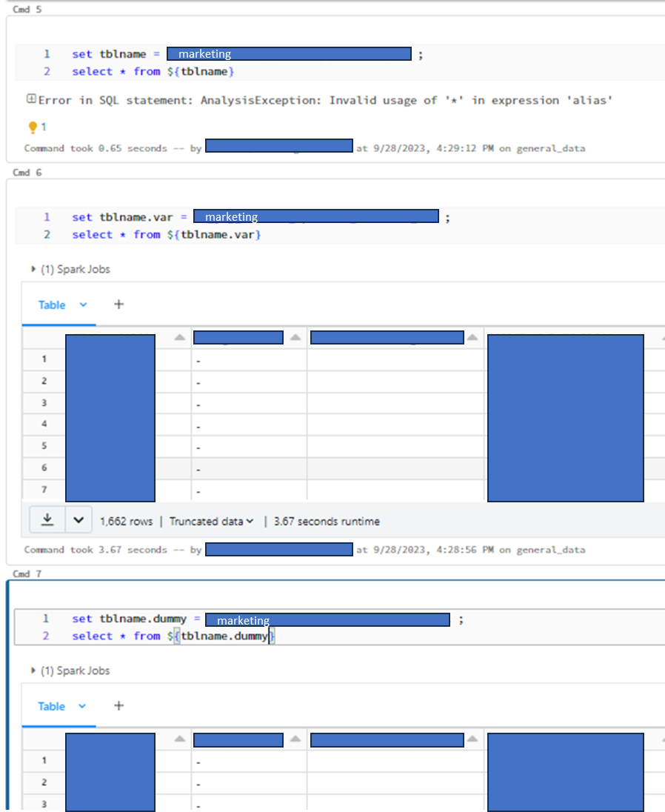Place cursor in the Cmd 7 code editor

(x=296, y=636)
